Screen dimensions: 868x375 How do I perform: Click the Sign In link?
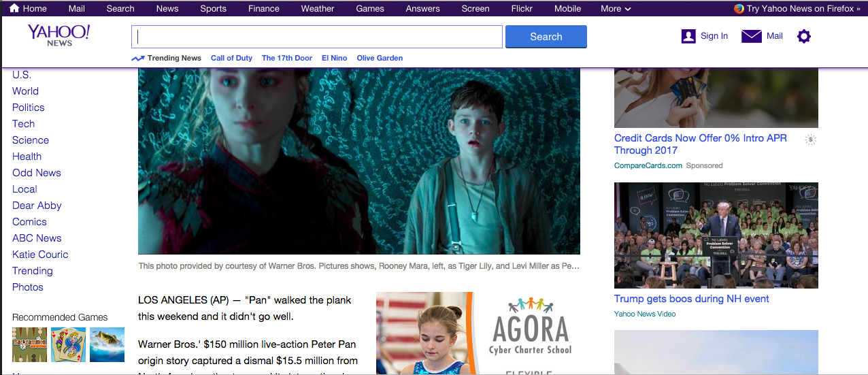click(x=714, y=36)
